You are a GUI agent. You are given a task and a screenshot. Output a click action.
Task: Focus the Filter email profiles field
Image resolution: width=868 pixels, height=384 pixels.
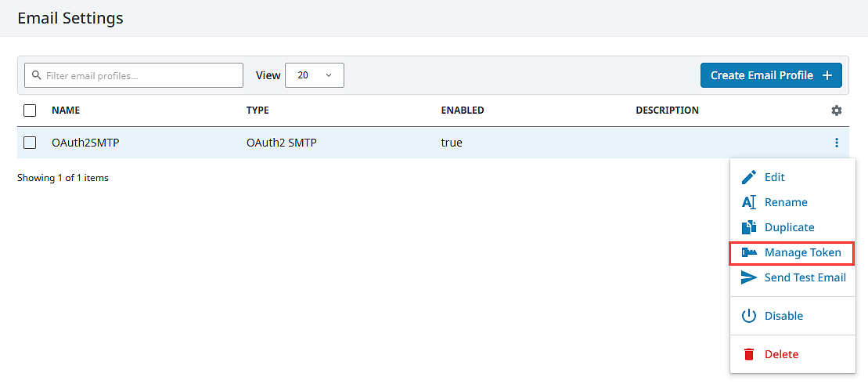134,75
